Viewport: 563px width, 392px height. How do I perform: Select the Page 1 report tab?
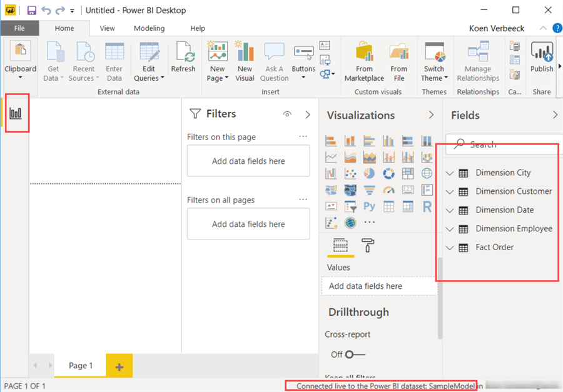click(x=81, y=366)
